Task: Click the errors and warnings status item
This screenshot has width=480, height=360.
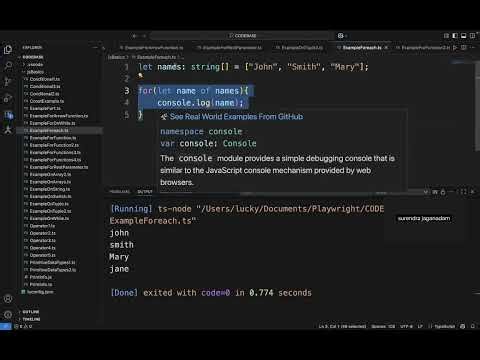Action: pyautogui.click(x=23, y=326)
